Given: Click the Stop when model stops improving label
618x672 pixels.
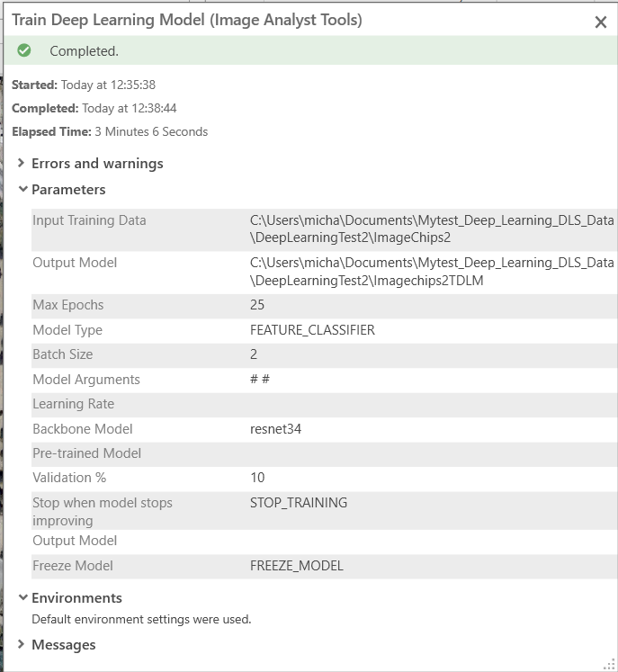Looking at the screenshot, I should pos(103,511).
